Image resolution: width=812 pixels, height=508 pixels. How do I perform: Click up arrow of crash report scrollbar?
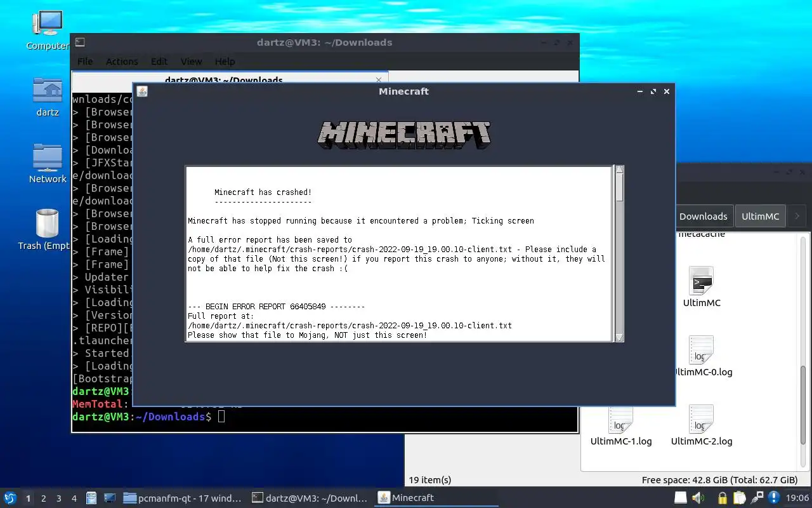pos(620,170)
